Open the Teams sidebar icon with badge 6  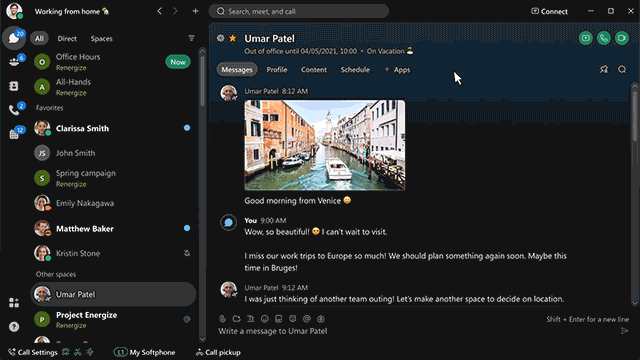pos(14,62)
